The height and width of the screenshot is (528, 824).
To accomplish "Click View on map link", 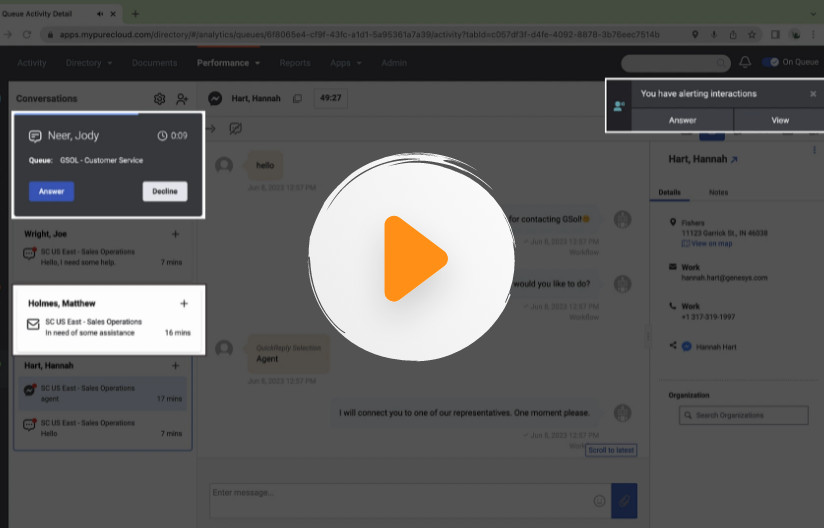I will coord(710,243).
